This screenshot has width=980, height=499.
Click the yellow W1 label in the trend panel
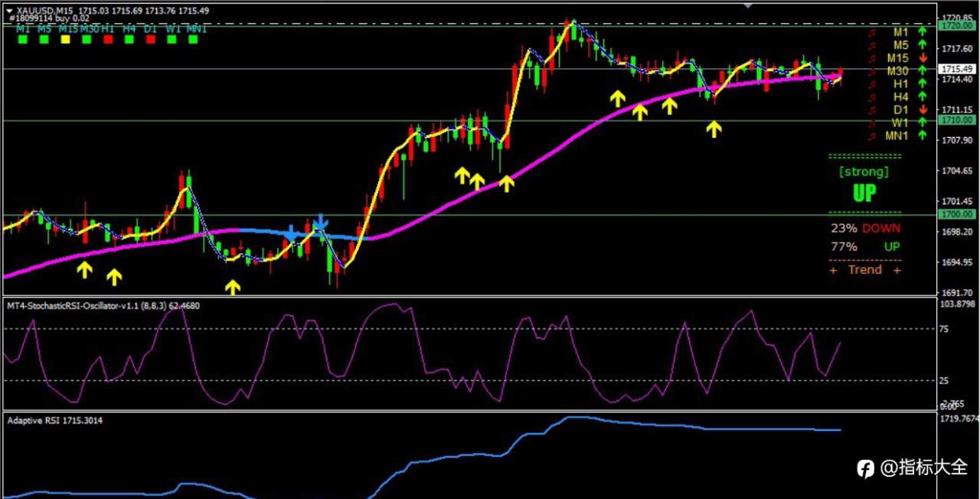[900, 122]
